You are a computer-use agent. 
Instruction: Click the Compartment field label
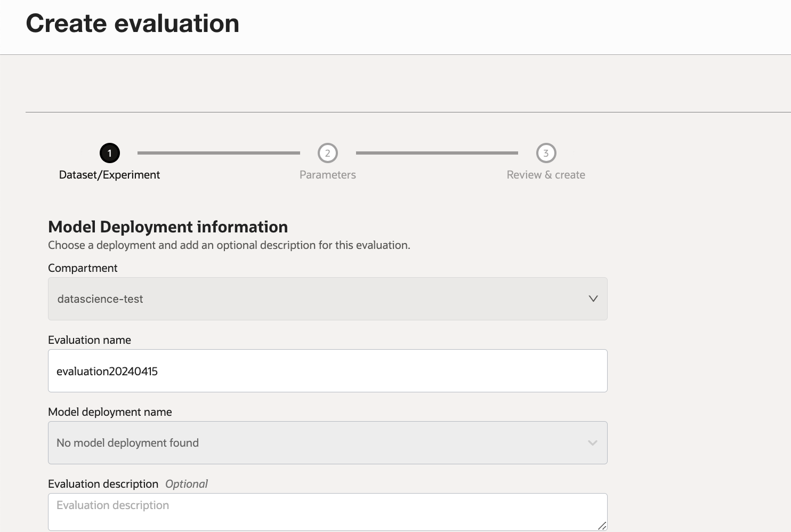[83, 268]
